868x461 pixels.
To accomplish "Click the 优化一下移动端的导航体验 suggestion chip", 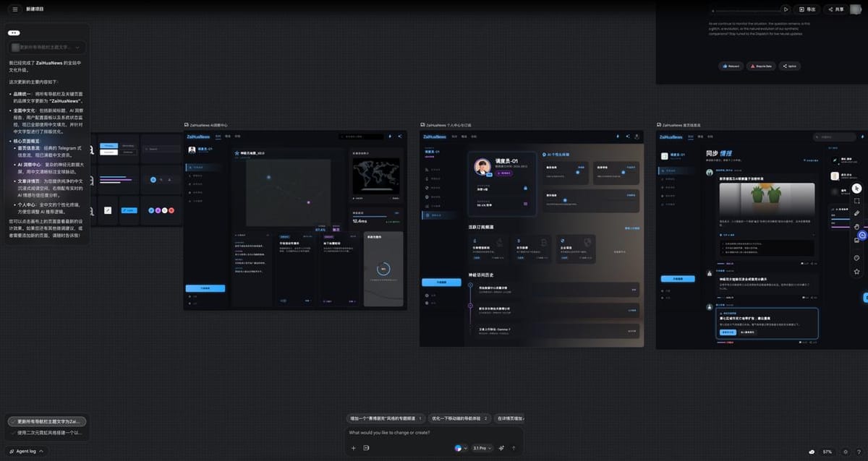I will 459,418.
